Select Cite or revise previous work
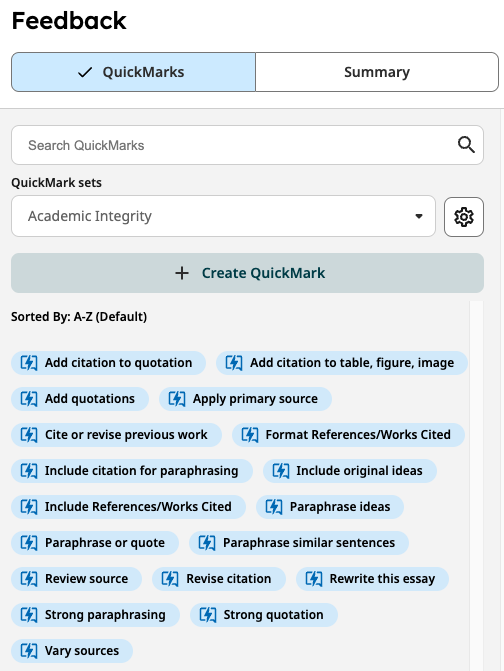 coord(116,435)
